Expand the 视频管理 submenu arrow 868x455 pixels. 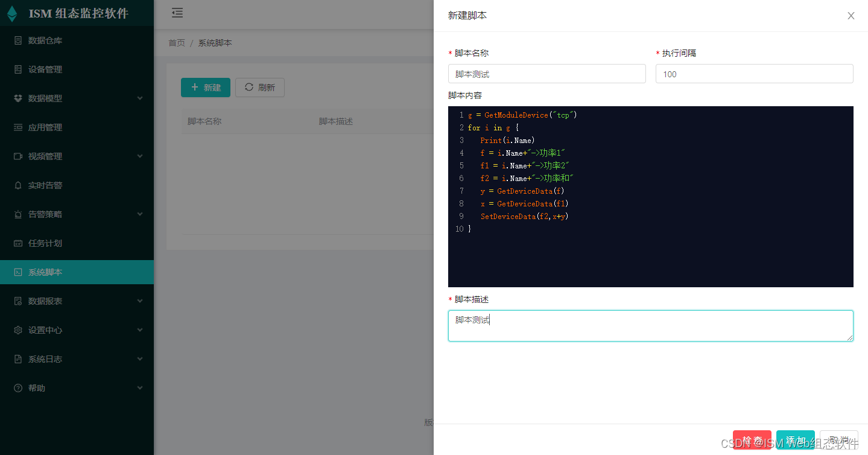click(140, 156)
